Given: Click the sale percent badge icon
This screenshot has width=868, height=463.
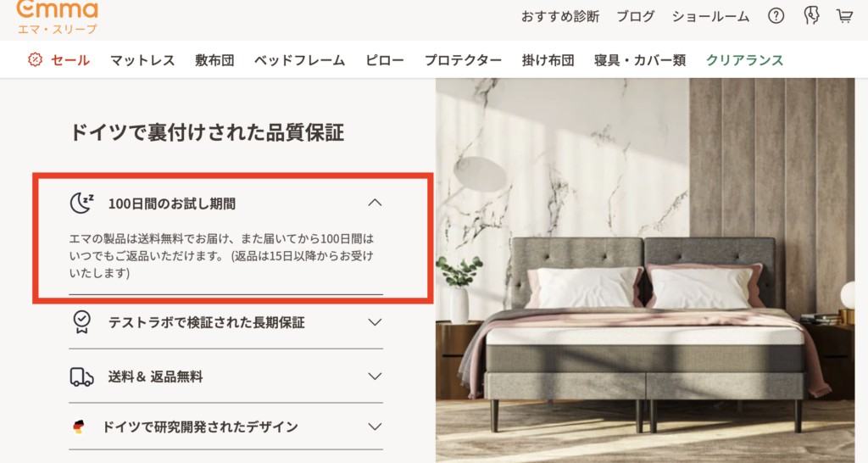Looking at the screenshot, I should pyautogui.click(x=35, y=60).
